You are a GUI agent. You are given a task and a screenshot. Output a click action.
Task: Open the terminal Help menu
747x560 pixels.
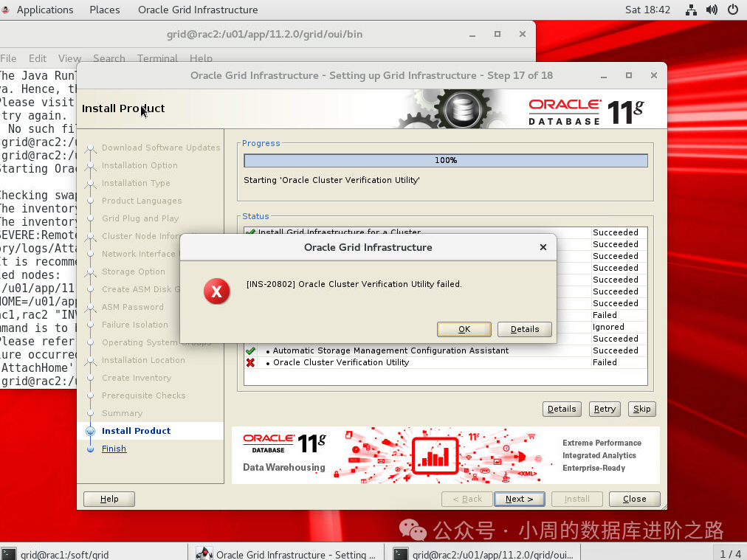(x=201, y=58)
